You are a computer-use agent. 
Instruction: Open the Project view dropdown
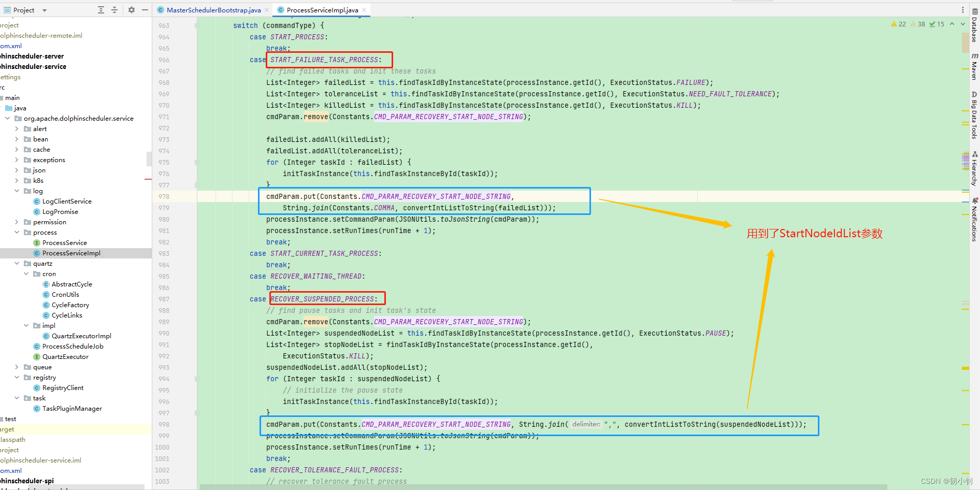coord(44,10)
